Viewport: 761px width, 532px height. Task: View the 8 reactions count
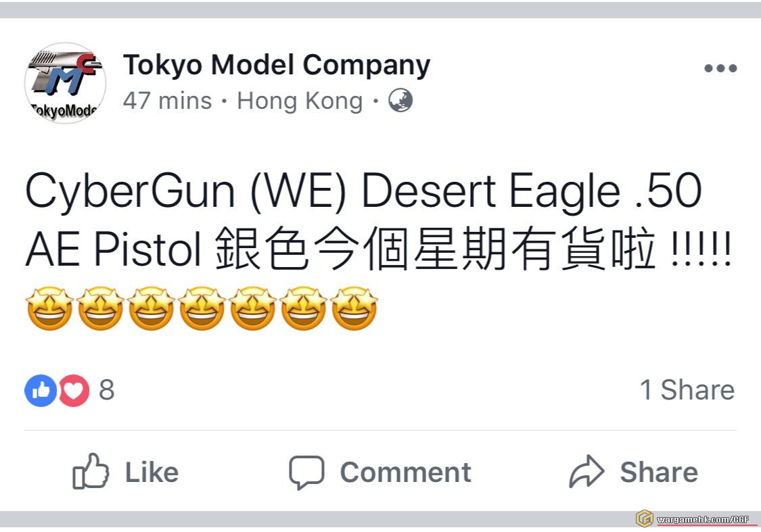[107, 390]
